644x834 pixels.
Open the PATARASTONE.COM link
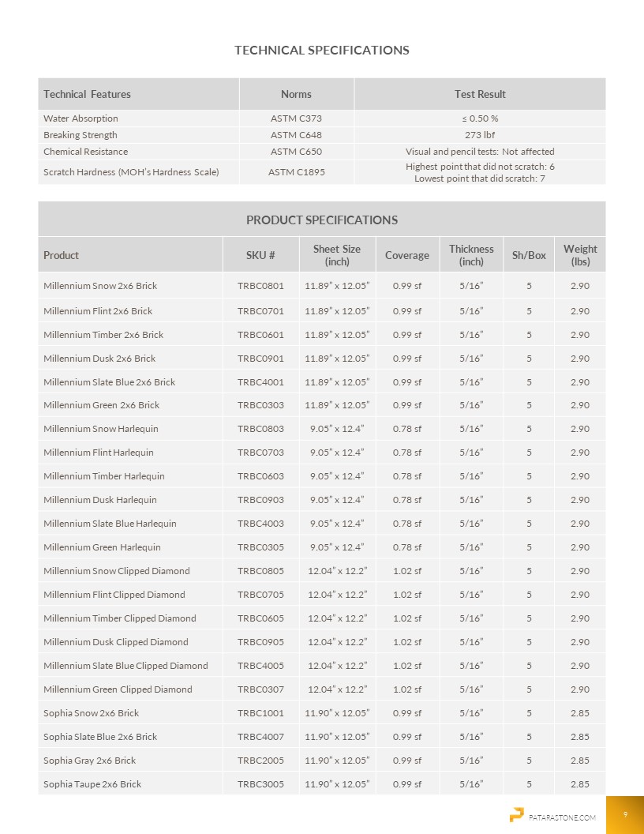pos(563,817)
